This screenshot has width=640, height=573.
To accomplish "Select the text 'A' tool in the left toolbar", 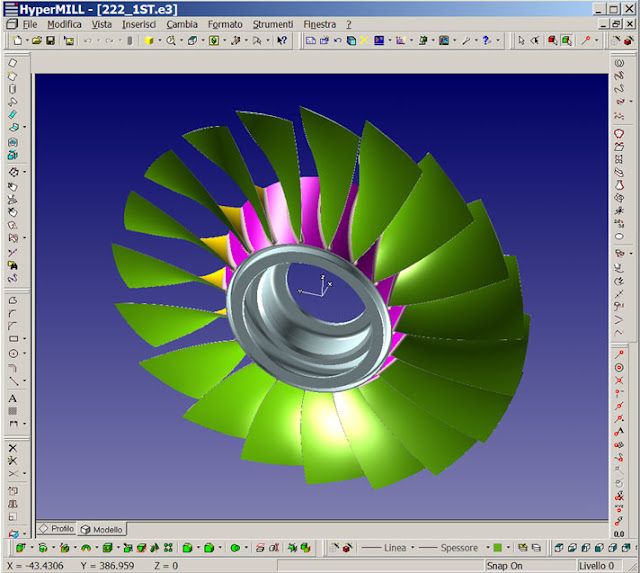I will 13,398.
